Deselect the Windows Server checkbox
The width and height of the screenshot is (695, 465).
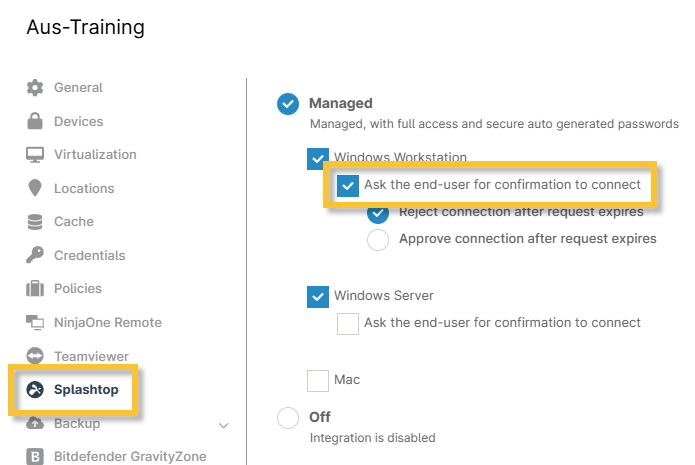click(318, 297)
